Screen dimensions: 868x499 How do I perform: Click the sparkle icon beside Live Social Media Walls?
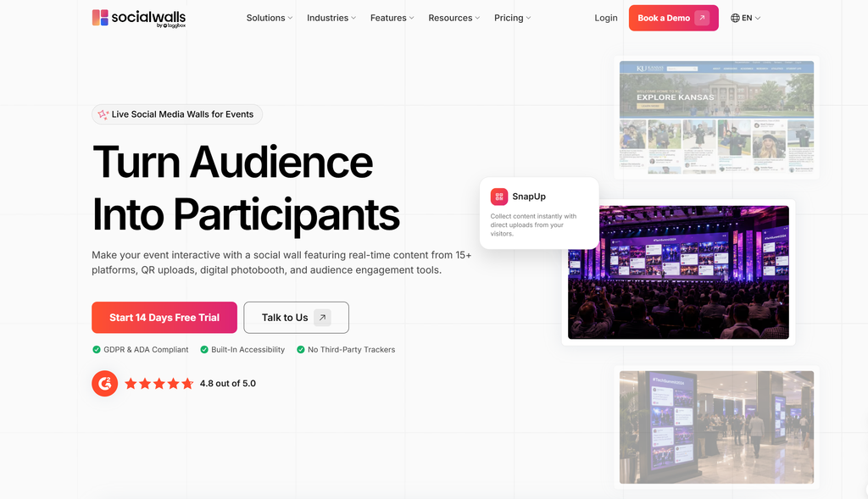pyautogui.click(x=103, y=114)
